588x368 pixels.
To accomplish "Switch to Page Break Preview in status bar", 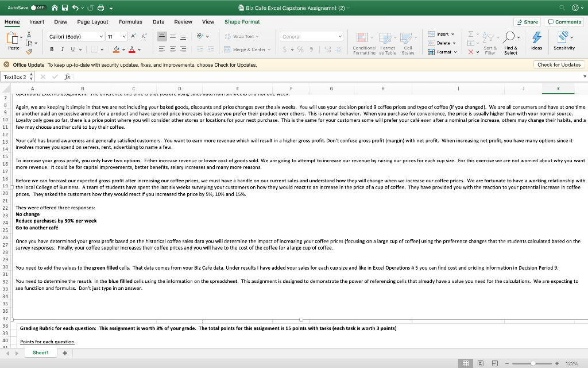I will click(495, 363).
